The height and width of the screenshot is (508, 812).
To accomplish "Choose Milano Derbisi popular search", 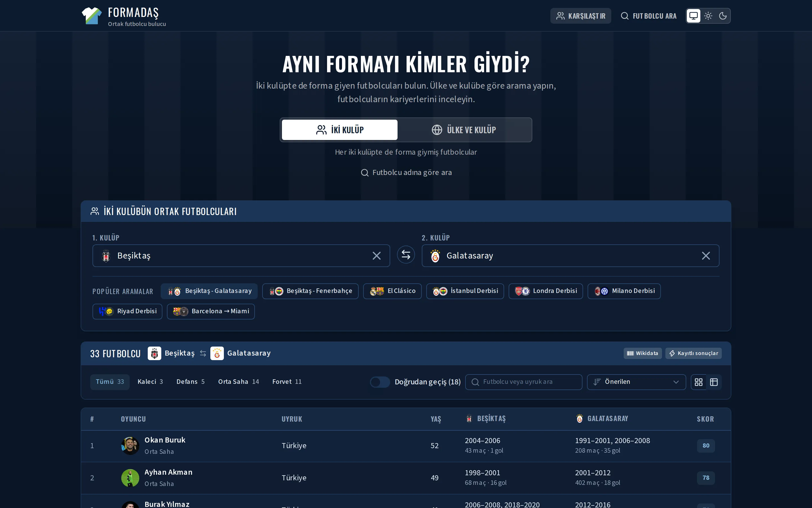I will [624, 291].
